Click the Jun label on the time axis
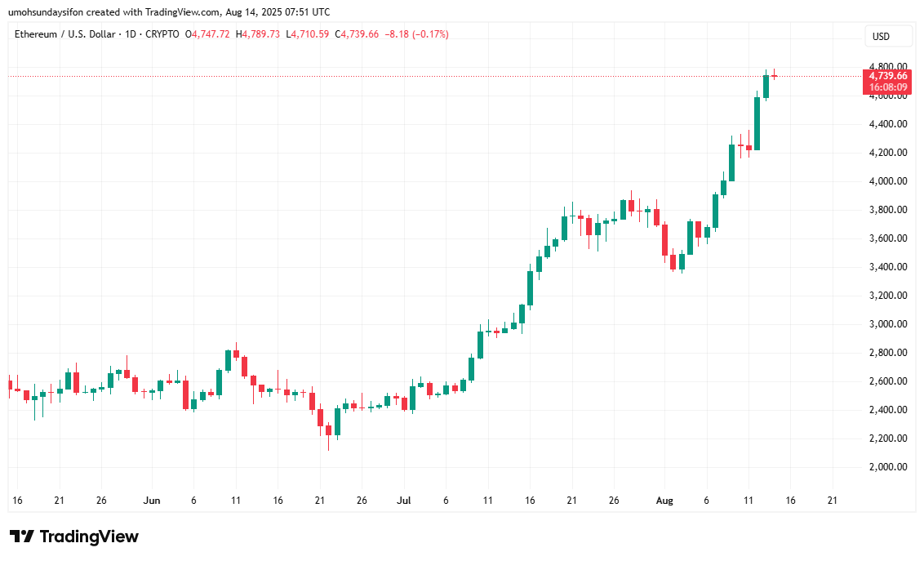The height and width of the screenshot is (561, 924). (x=152, y=500)
